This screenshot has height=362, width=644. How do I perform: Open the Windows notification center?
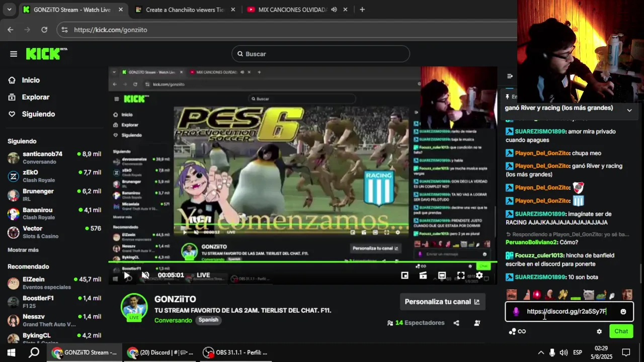click(x=626, y=352)
